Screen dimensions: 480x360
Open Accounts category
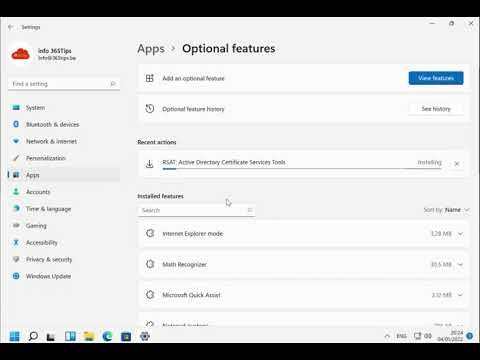64,192
